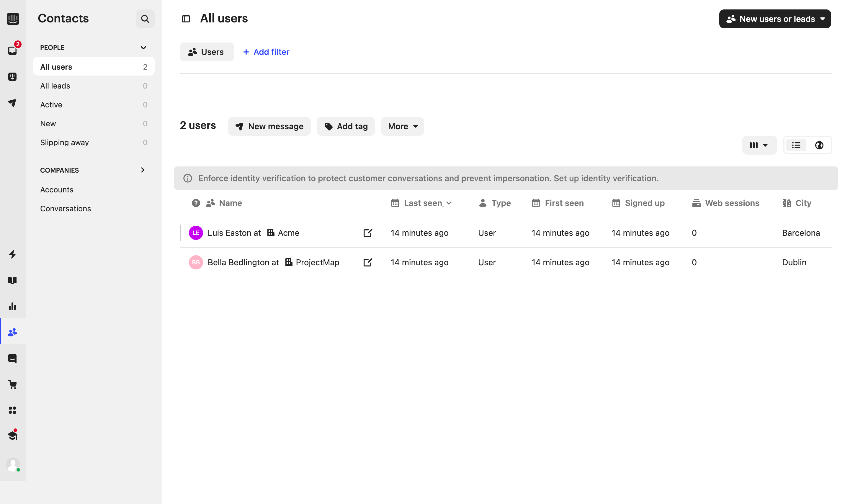Open edit note icon for Bella Bedlington
850x504 pixels.
click(368, 263)
